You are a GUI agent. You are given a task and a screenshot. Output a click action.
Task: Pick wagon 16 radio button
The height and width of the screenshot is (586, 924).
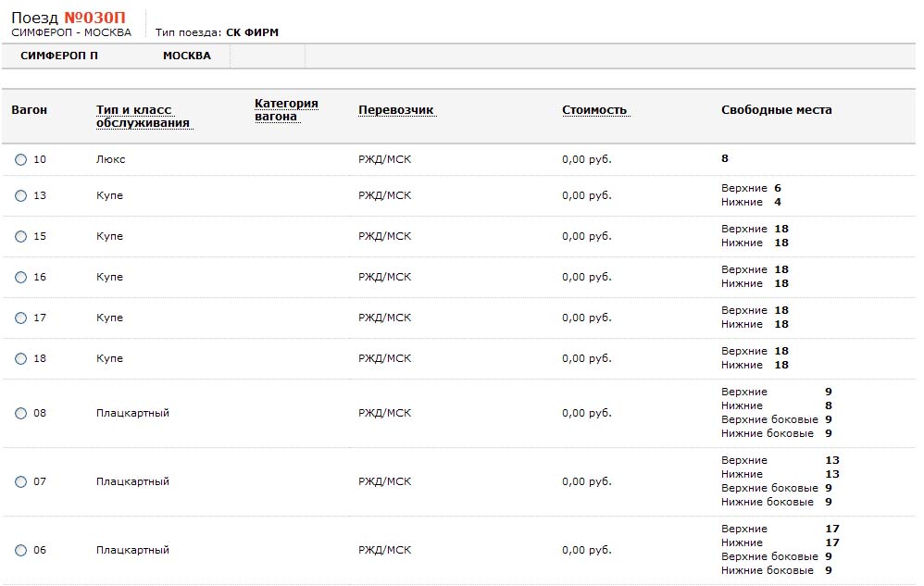21,278
